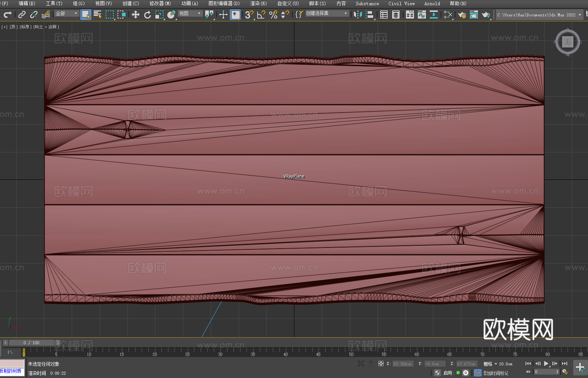Image resolution: width=588 pixels, height=378 pixels.
Task: Activate the Select and Scale tool
Action: (x=159, y=14)
